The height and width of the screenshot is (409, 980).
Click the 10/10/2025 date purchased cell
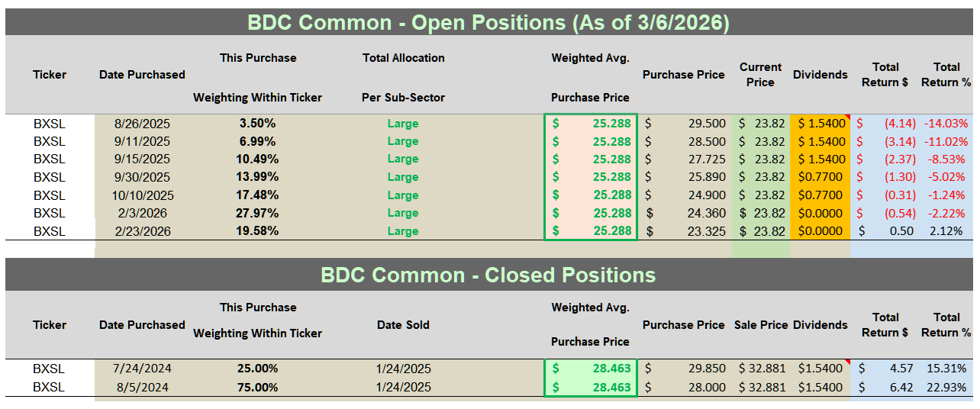coord(142,195)
